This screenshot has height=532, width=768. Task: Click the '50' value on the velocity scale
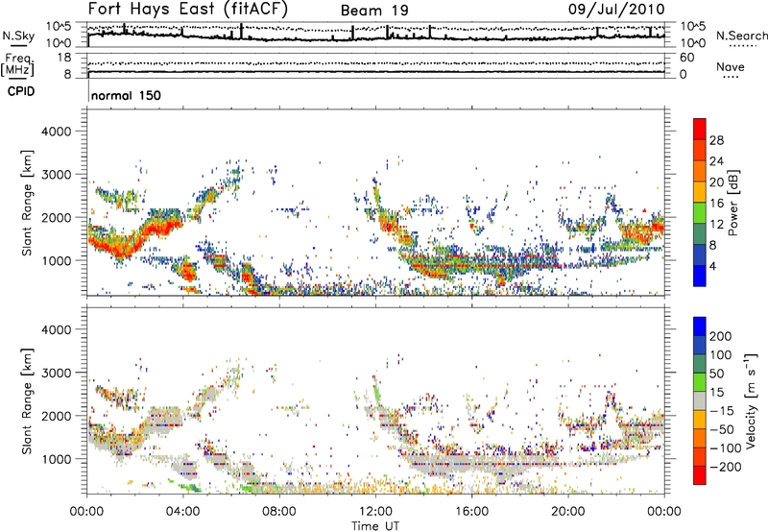[x=716, y=374]
